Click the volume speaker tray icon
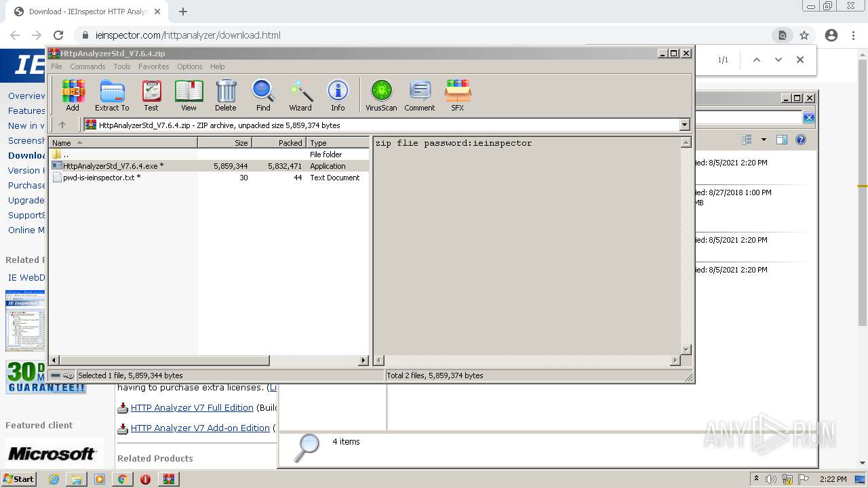Image resolution: width=868 pixels, height=488 pixels. point(771,479)
